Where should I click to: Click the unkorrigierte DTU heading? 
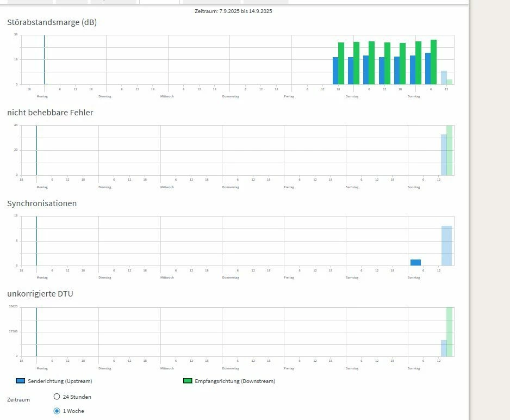(40, 293)
